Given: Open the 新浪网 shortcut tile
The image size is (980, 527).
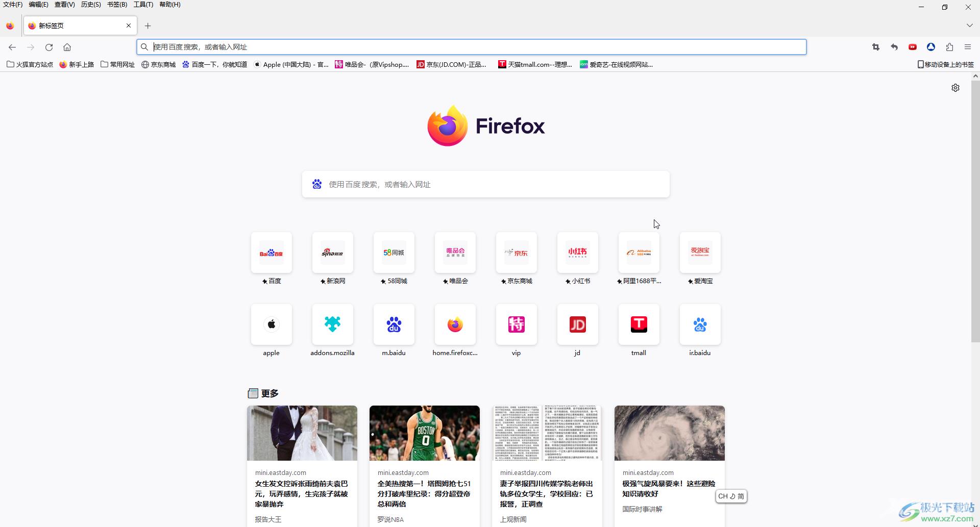Looking at the screenshot, I should [333, 253].
